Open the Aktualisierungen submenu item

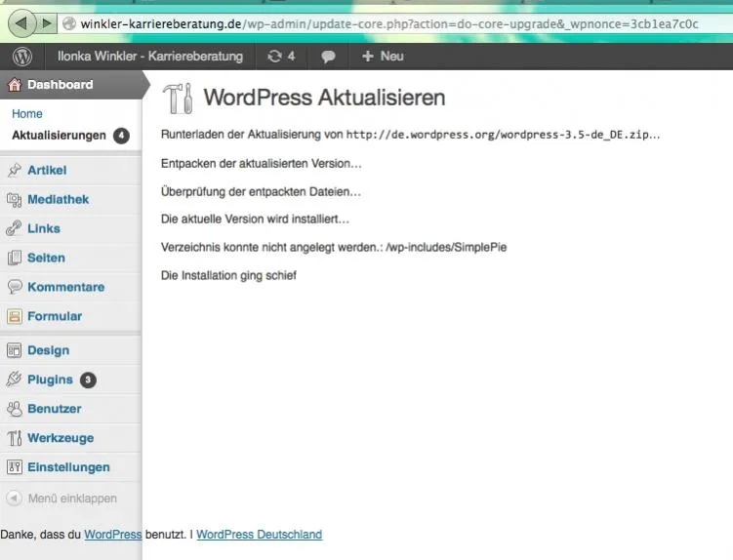tap(59, 136)
